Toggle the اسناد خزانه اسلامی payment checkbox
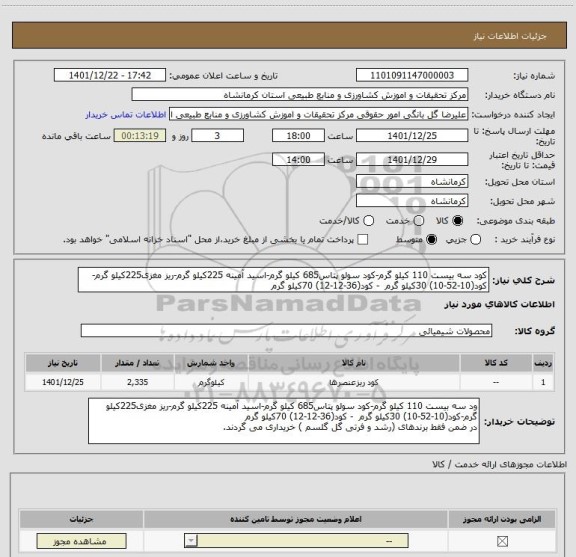Screen dimensions: 576x557 click(363, 240)
